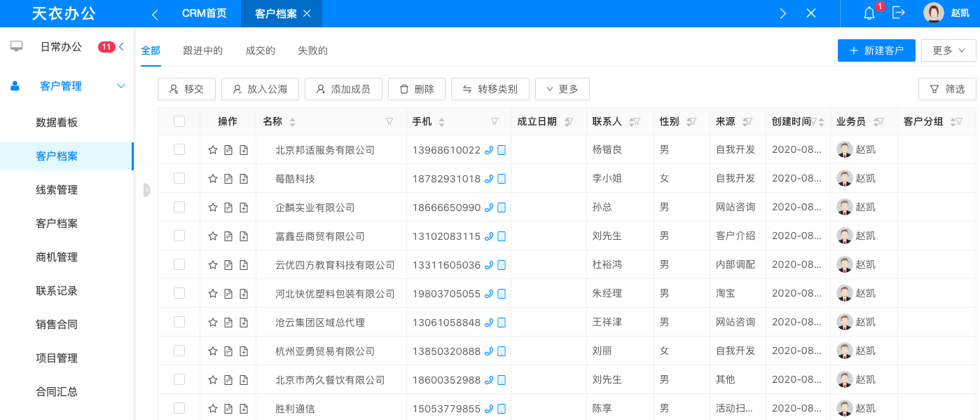Call 18666650990 using phone icon
This screenshot has height=420, width=980.
[489, 208]
